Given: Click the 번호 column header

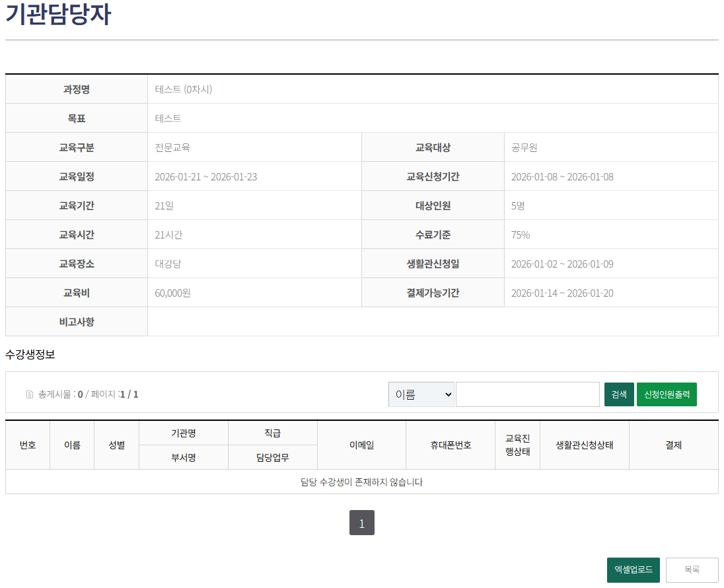Looking at the screenshot, I should pyautogui.click(x=28, y=445).
